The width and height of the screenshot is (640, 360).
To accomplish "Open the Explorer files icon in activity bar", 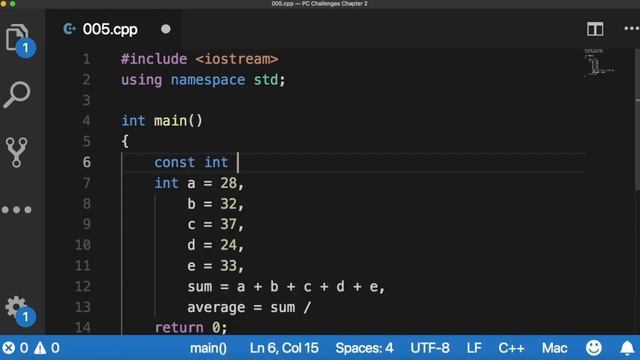I will click(17, 38).
